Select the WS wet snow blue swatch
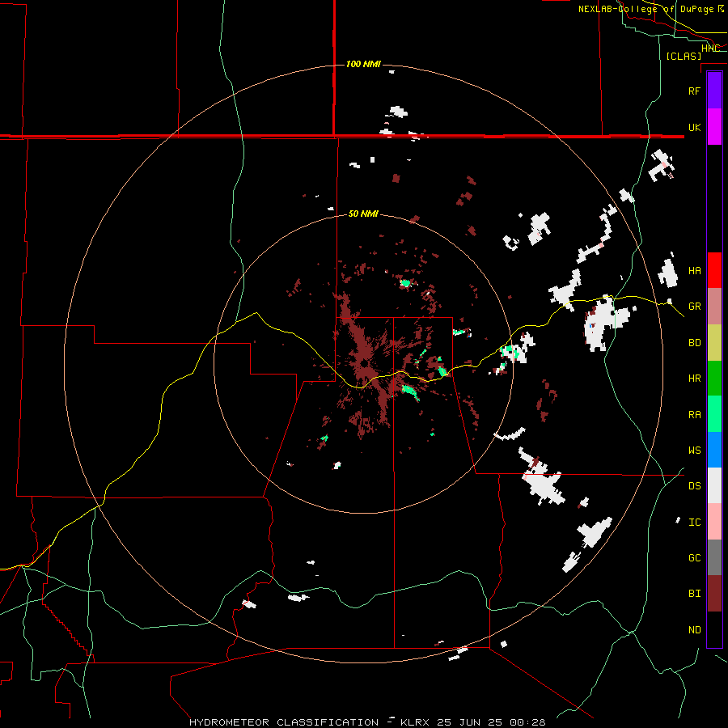This screenshot has height=728, width=728. pos(714,450)
